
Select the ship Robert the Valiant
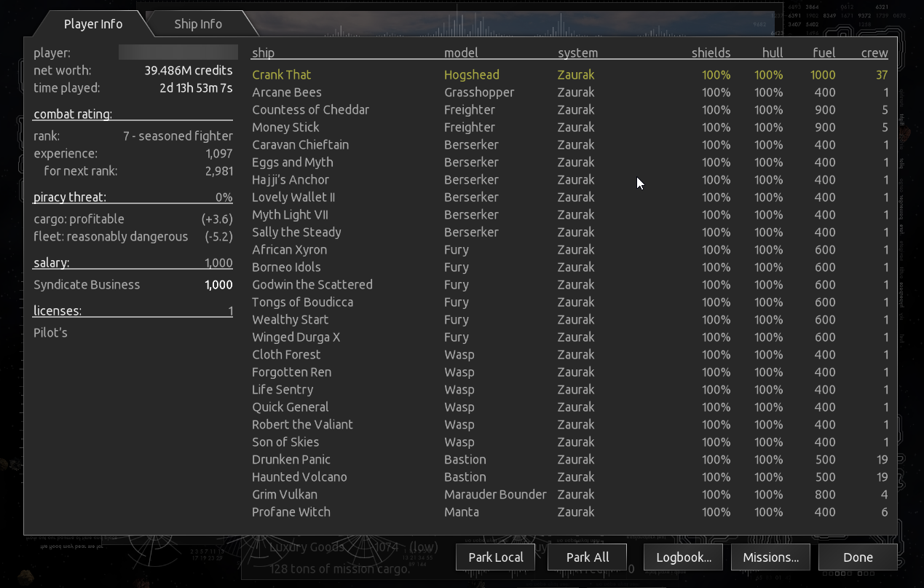(x=570, y=425)
